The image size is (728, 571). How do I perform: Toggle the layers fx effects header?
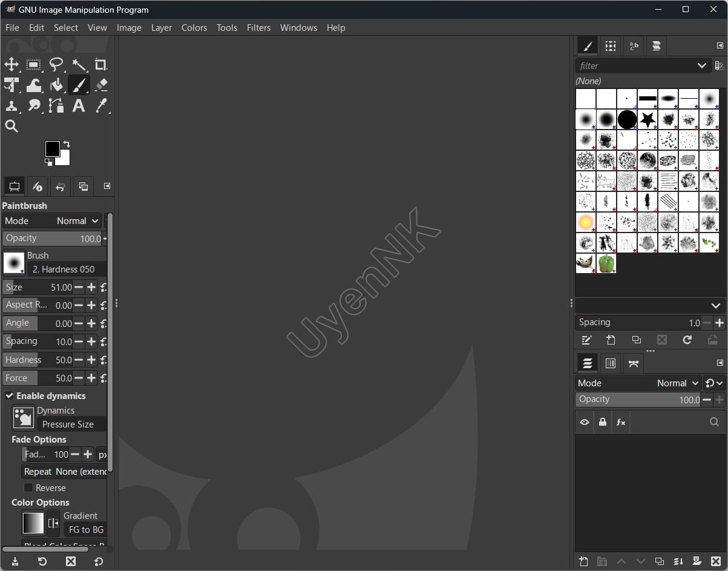(621, 422)
